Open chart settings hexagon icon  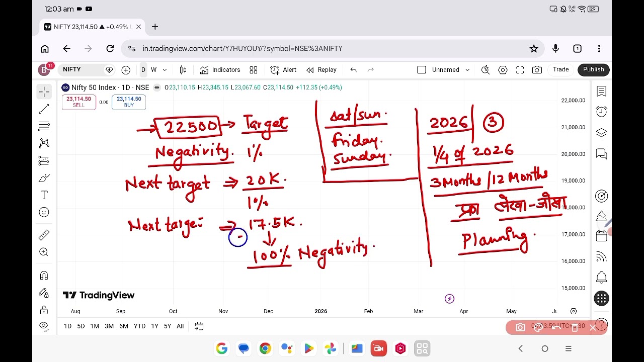point(503,70)
